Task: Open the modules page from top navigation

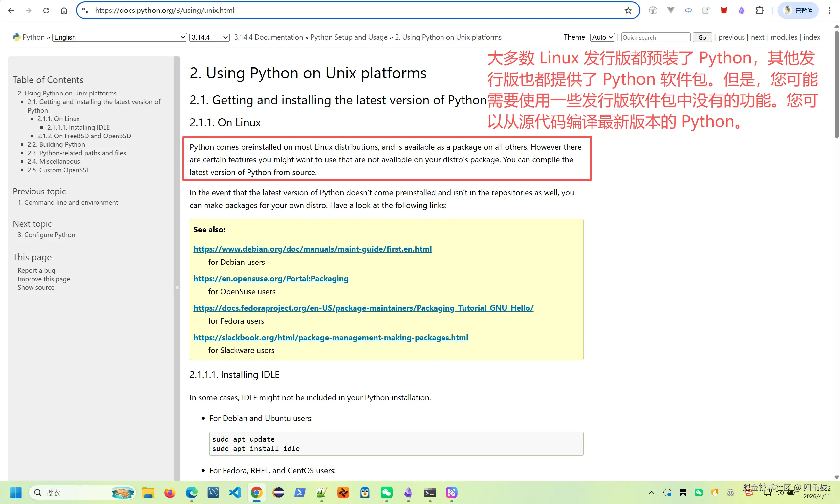Action: pos(784,37)
